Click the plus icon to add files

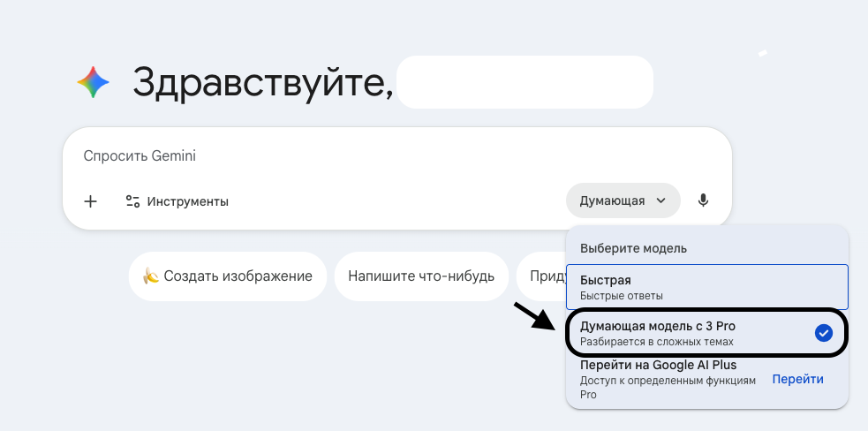90,201
